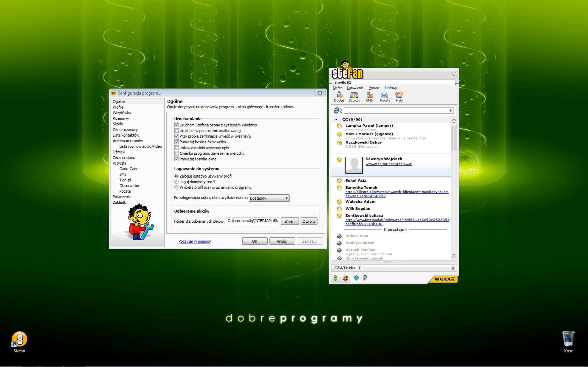This screenshot has height=367, width=588.
Task: Collapse the GG (9/99) contact group
Action: click(x=336, y=120)
